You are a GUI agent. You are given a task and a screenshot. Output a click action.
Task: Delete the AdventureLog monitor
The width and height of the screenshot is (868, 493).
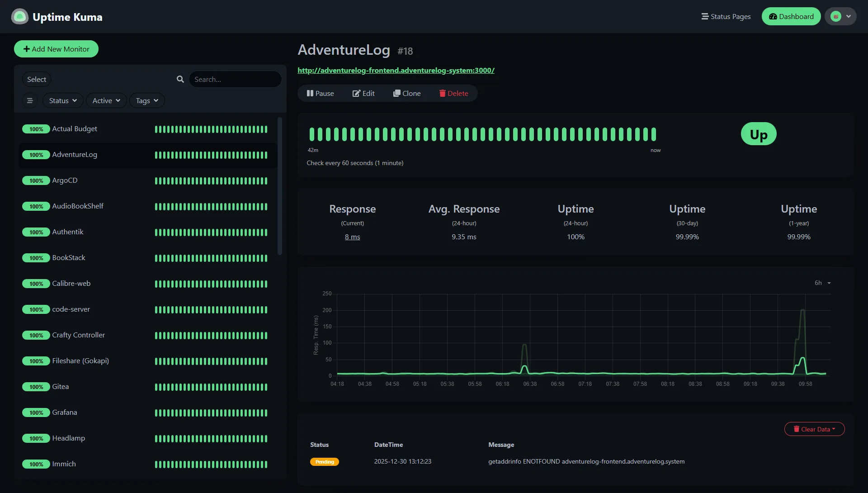453,93
